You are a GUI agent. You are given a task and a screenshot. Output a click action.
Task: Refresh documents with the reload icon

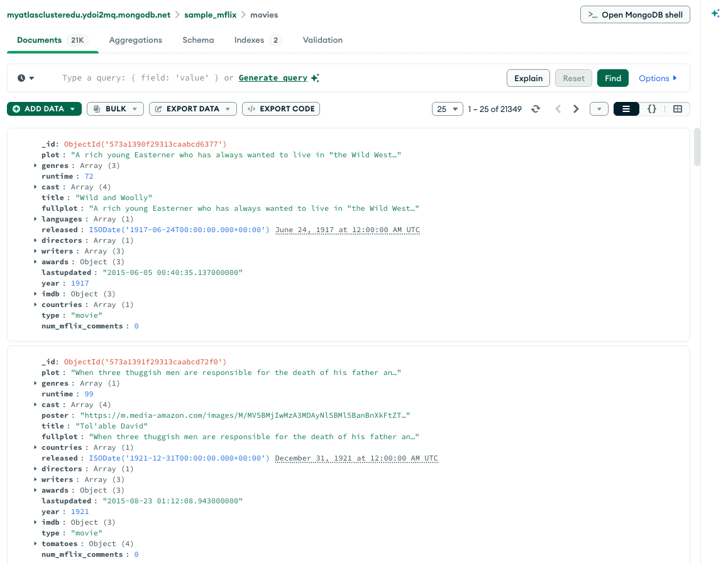point(536,109)
